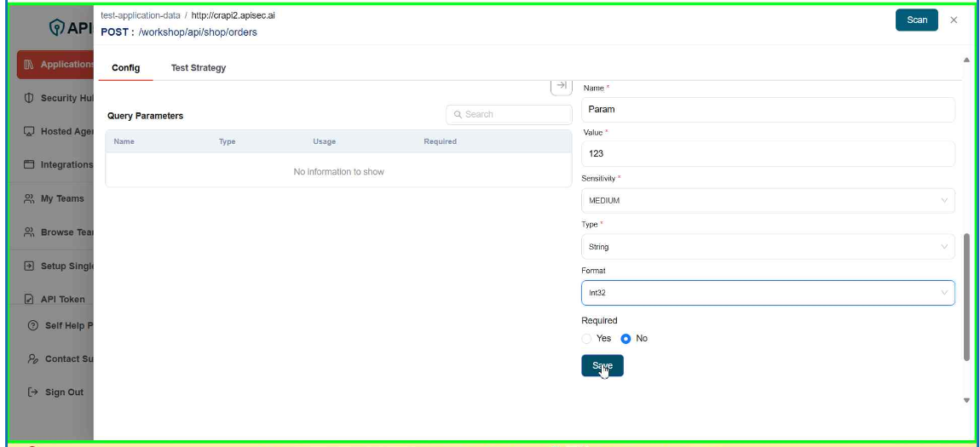Image resolution: width=980 pixels, height=447 pixels.
Task: Select No for Required
Action: click(626, 339)
